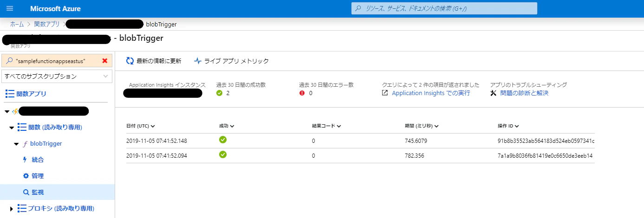Open 監視 under blobTrigger
644x218 pixels.
pos(38,192)
